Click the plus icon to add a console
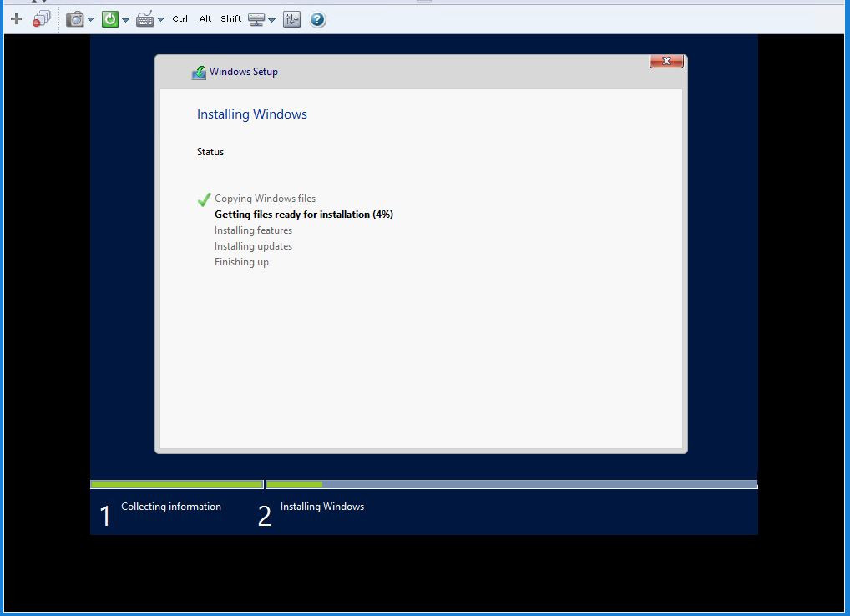This screenshot has width=850, height=616. (16, 18)
